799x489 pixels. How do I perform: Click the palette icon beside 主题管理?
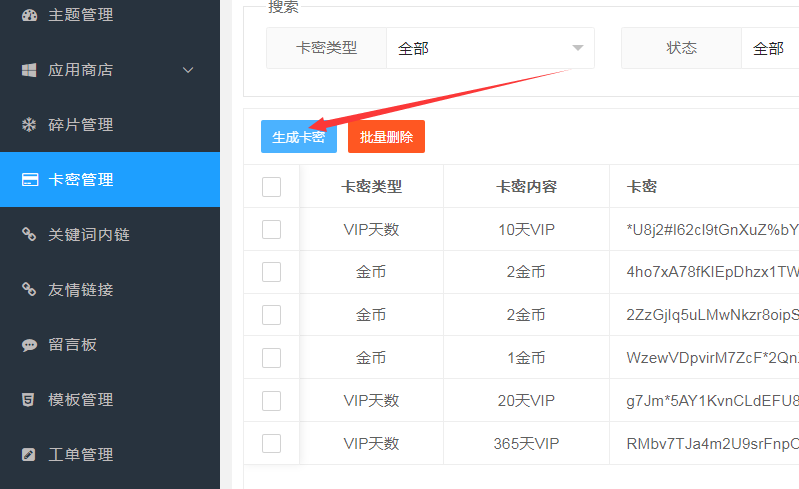point(29,15)
